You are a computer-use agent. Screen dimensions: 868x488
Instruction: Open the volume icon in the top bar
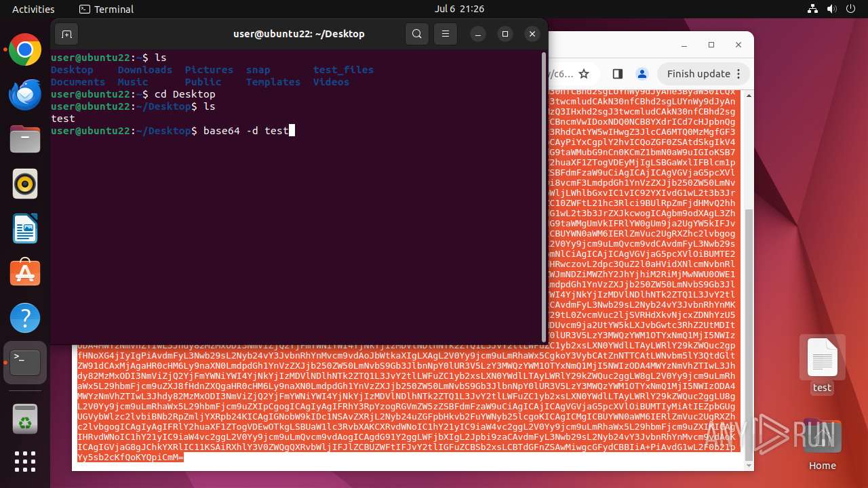[x=831, y=9]
